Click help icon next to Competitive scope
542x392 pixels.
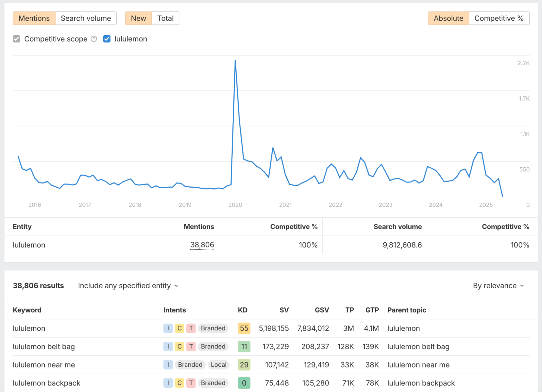click(x=94, y=39)
